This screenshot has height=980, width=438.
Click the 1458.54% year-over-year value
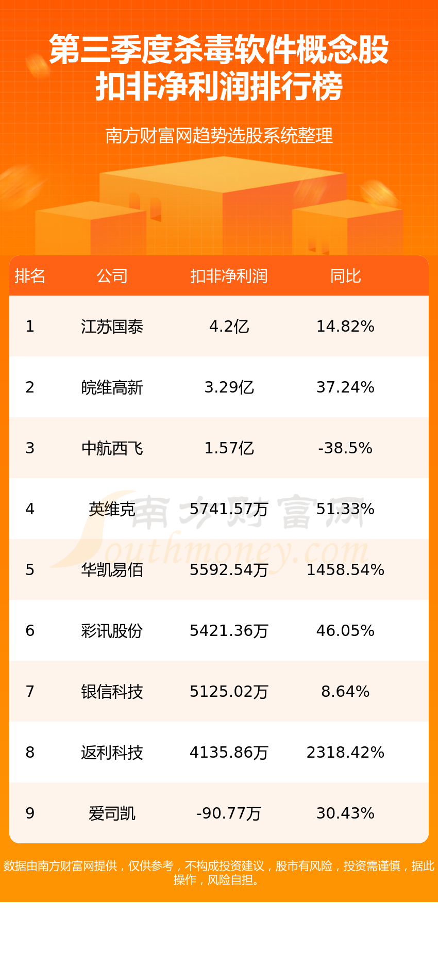(345, 570)
